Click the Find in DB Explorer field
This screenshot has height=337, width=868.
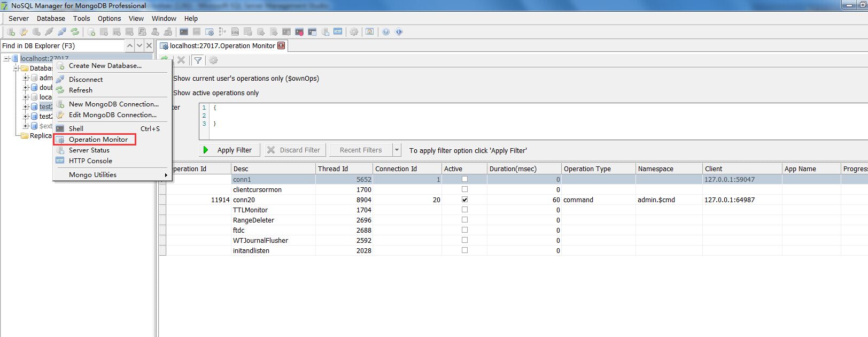[61, 46]
